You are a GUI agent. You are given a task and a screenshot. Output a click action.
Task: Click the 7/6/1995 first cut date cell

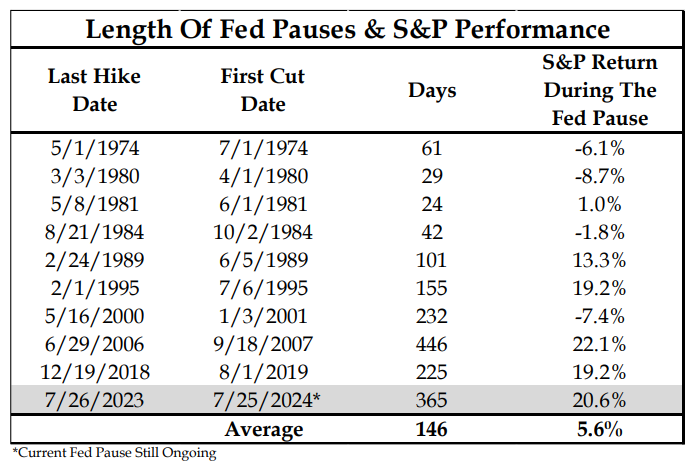[x=264, y=289]
